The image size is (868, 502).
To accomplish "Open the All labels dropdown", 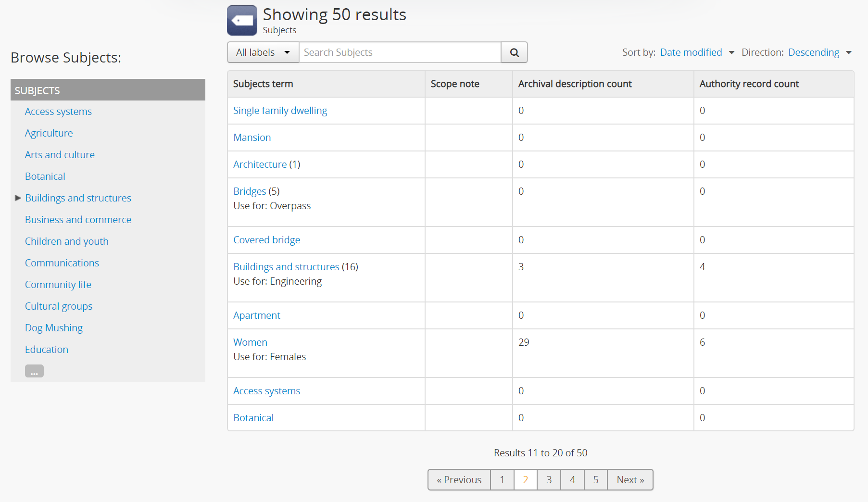I will [263, 52].
